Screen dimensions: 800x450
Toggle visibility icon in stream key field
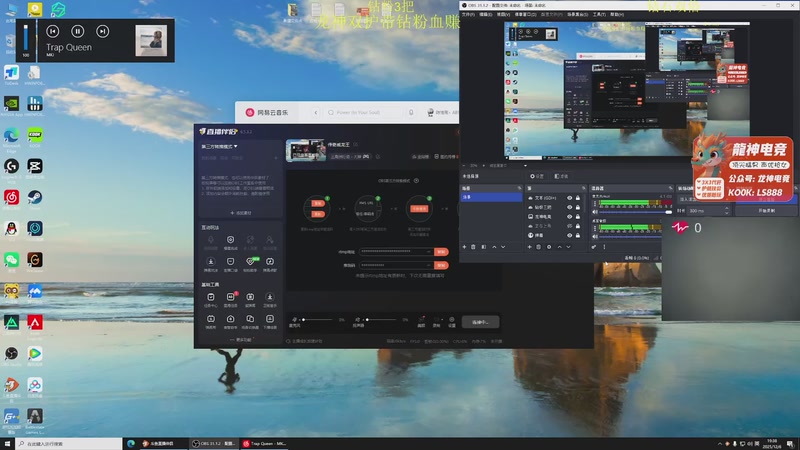[x=429, y=265]
